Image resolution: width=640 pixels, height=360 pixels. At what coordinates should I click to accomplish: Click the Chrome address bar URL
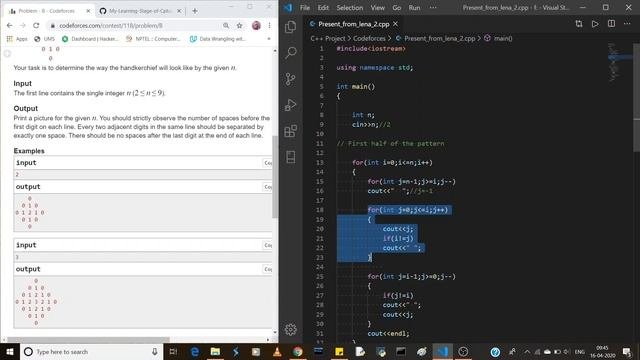click(111, 25)
